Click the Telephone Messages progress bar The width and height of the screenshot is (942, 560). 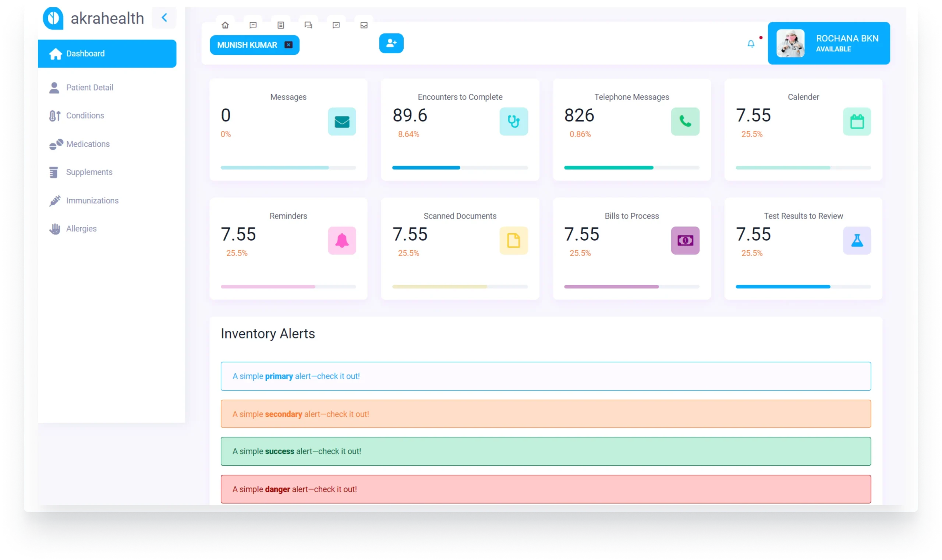(x=632, y=167)
